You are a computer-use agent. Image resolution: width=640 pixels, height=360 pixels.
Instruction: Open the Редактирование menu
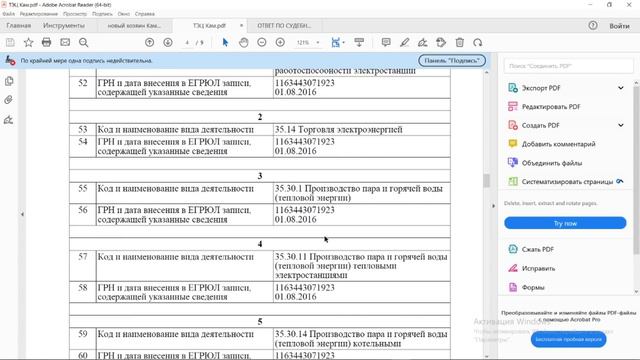[x=39, y=14]
